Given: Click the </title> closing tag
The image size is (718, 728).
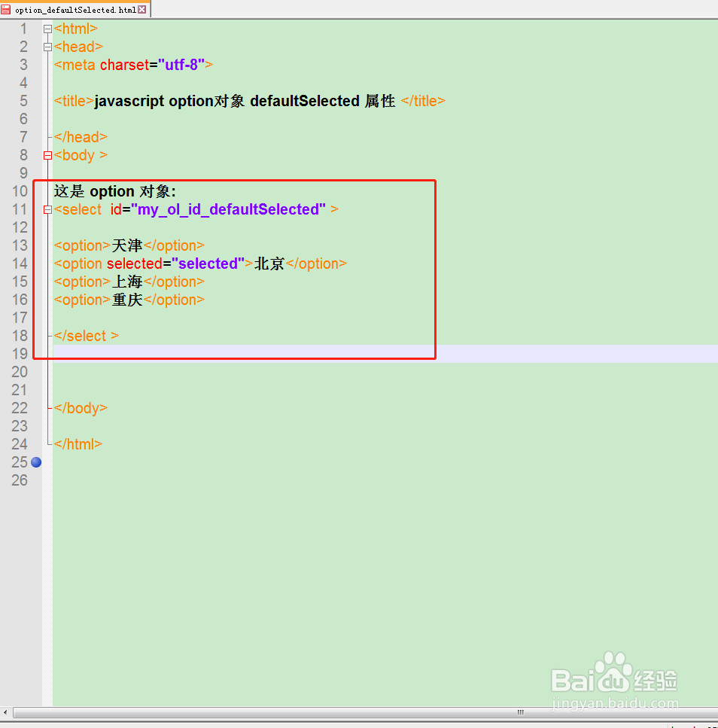Looking at the screenshot, I should tap(423, 101).
